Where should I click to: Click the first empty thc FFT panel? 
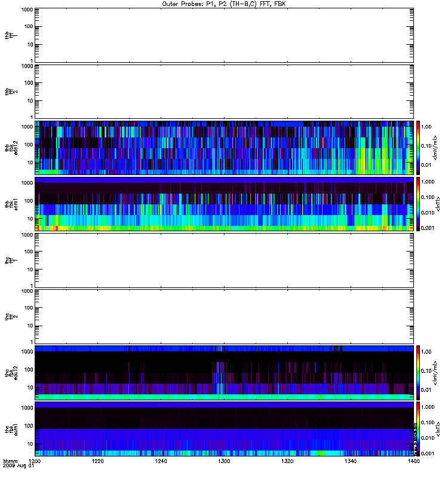[x=224, y=260]
